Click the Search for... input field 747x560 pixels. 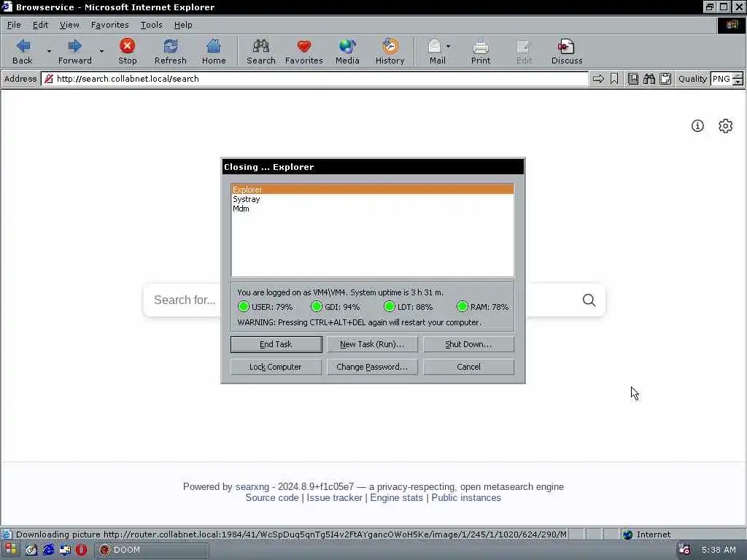point(185,300)
